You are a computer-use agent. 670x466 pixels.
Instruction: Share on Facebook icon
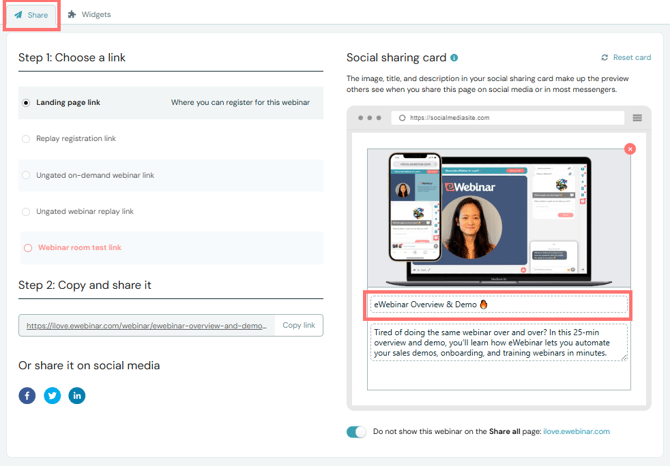click(27, 395)
